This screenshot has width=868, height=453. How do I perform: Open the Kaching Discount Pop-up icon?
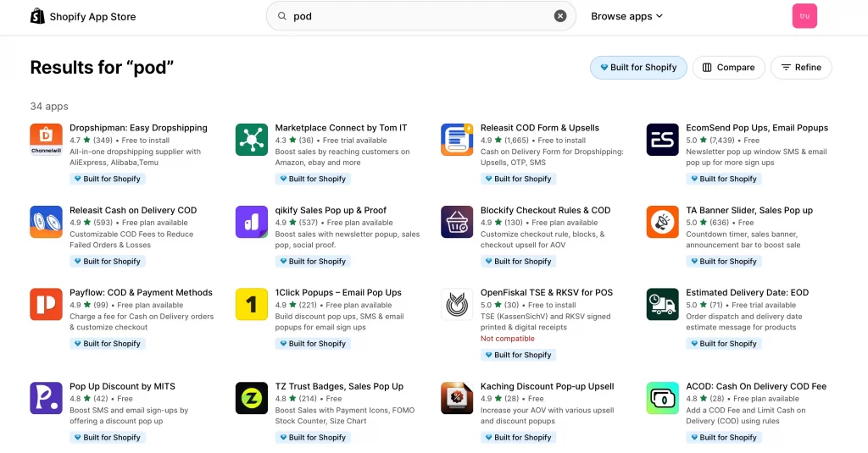[x=457, y=398]
